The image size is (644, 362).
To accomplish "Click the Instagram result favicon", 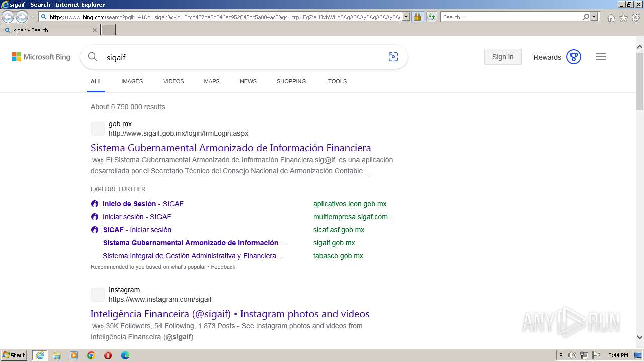I will 98,295.
